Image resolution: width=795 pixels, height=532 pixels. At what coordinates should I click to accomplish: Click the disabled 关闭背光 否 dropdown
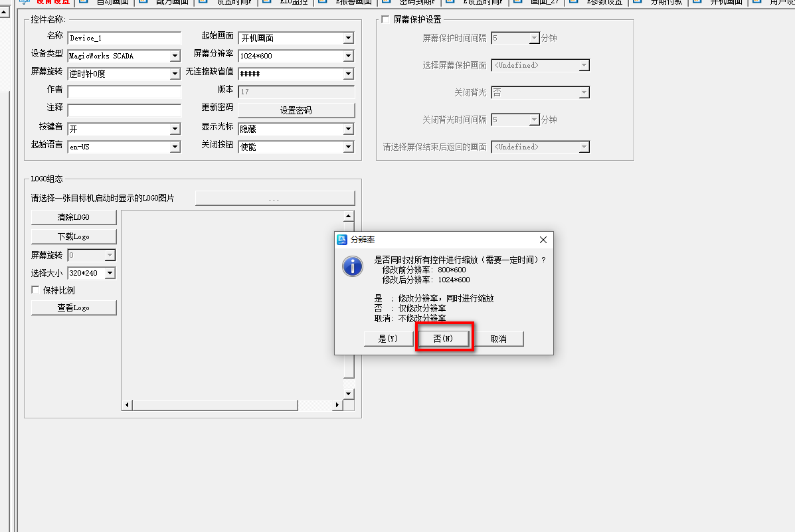[x=541, y=92]
